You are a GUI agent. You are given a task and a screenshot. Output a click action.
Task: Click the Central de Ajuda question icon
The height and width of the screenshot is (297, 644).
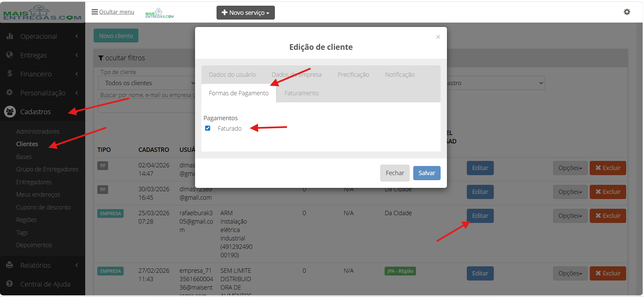[x=10, y=284]
